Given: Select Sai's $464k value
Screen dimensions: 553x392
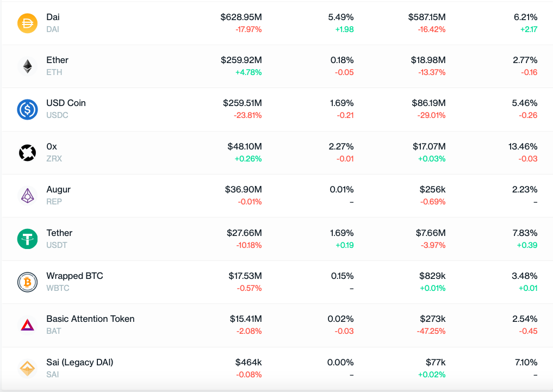Looking at the screenshot, I should [248, 362].
